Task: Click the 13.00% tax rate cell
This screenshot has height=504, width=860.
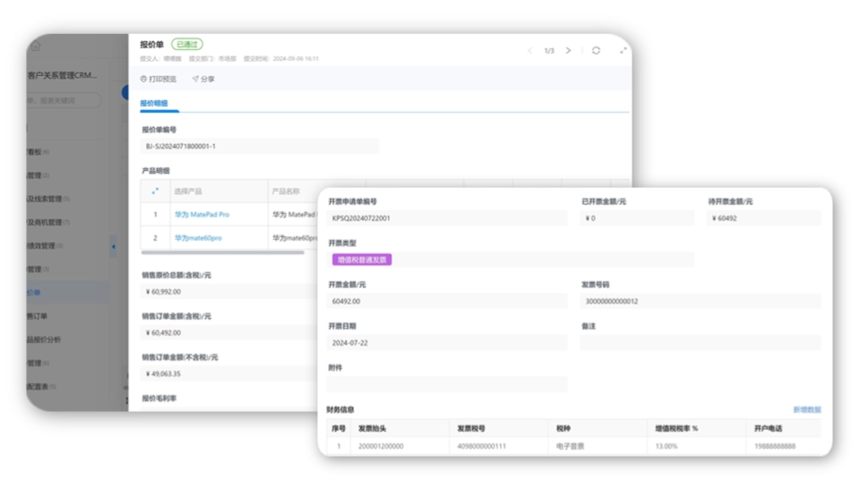Action: 666,447
